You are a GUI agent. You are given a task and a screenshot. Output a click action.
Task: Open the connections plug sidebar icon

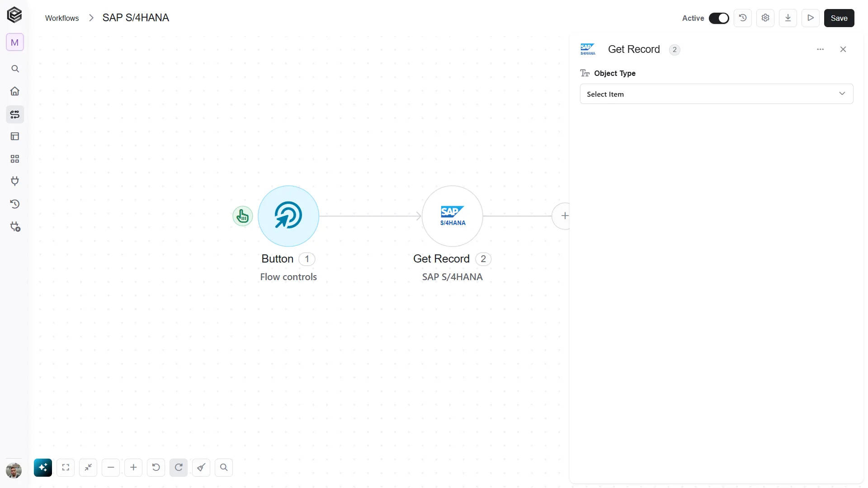pyautogui.click(x=15, y=181)
